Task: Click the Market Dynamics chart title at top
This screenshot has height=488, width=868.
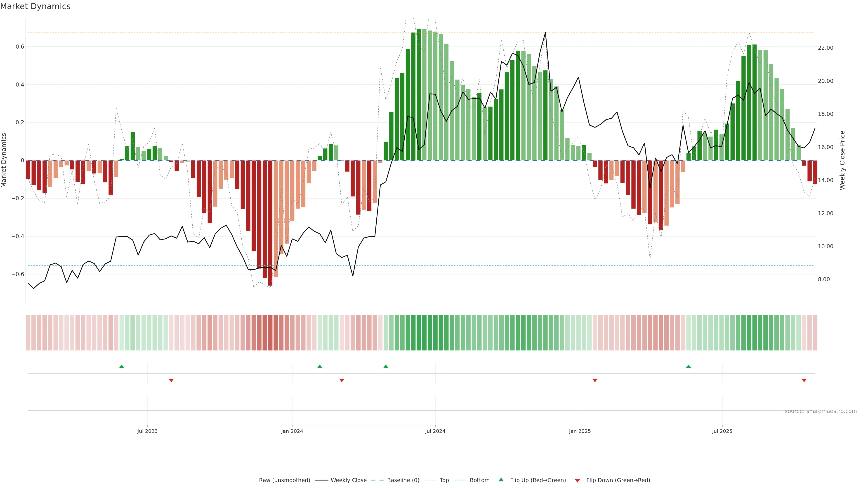Action: pos(35,6)
